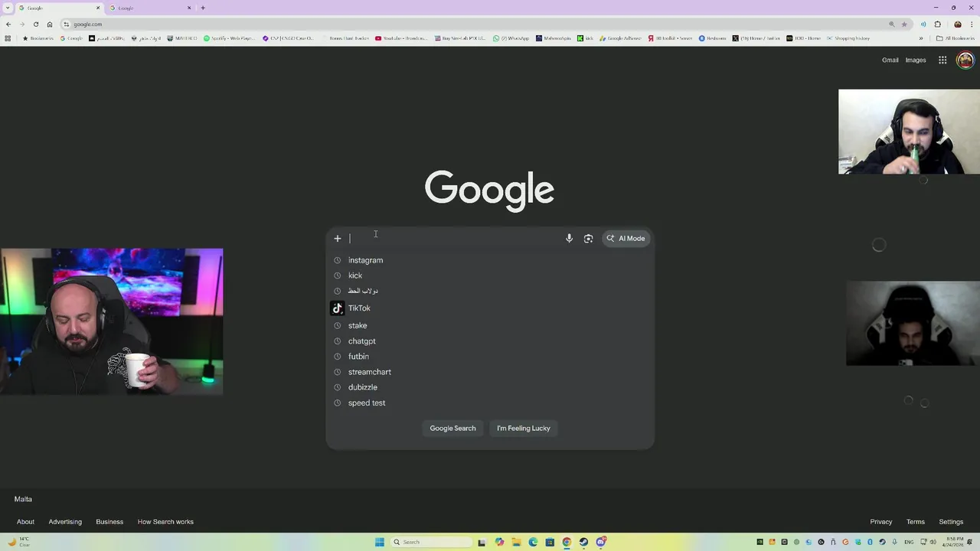This screenshot has height=551, width=980.
Task: Select the streamchart suggestion
Action: 490,372
